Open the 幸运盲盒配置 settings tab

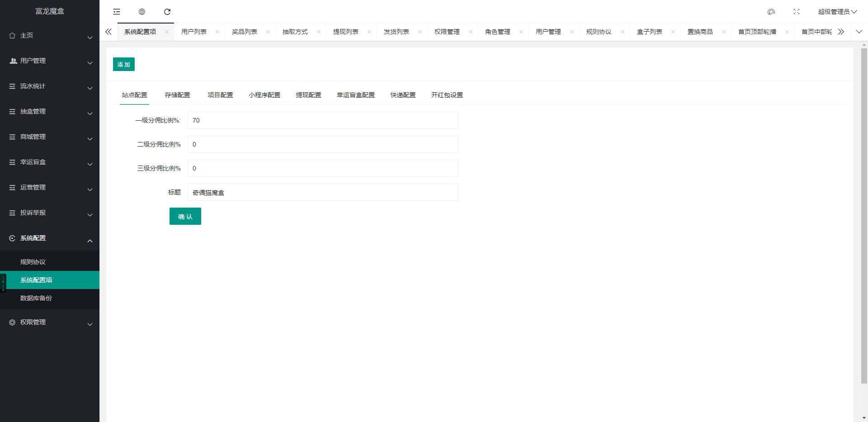[356, 95]
